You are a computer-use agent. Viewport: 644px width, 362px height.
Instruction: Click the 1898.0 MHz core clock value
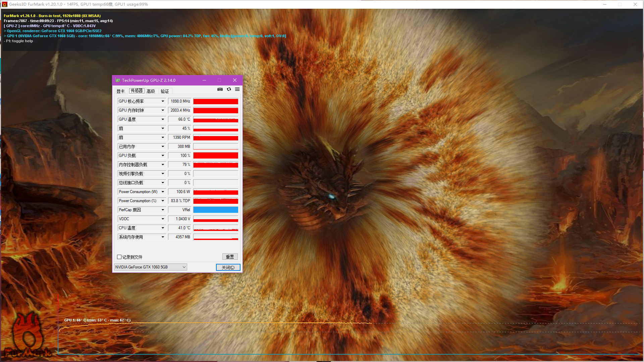coord(180,101)
